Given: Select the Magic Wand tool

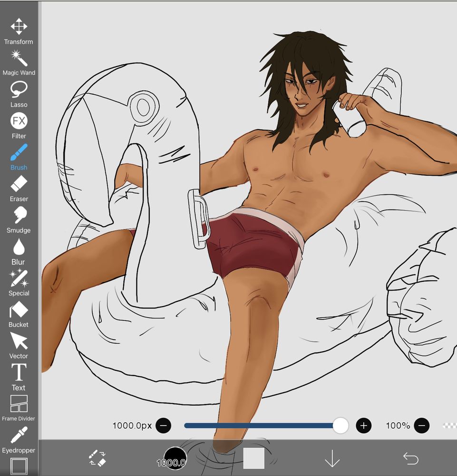Looking at the screenshot, I should 19,63.
